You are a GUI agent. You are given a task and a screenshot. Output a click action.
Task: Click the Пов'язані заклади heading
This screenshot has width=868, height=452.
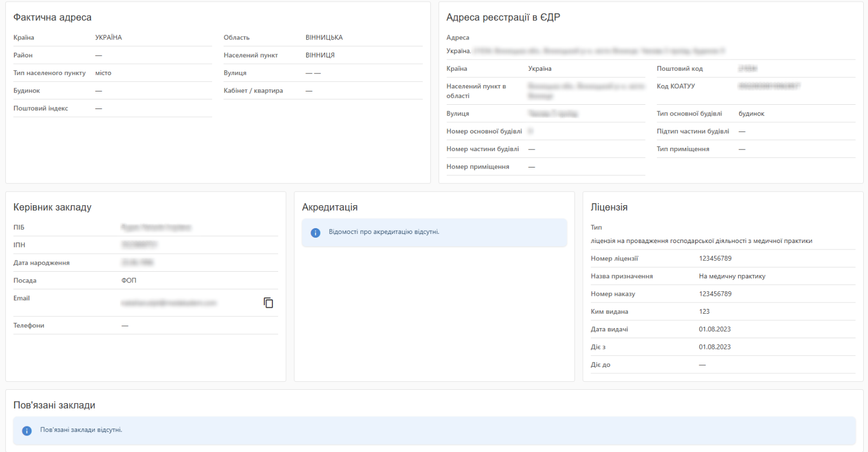(54, 405)
